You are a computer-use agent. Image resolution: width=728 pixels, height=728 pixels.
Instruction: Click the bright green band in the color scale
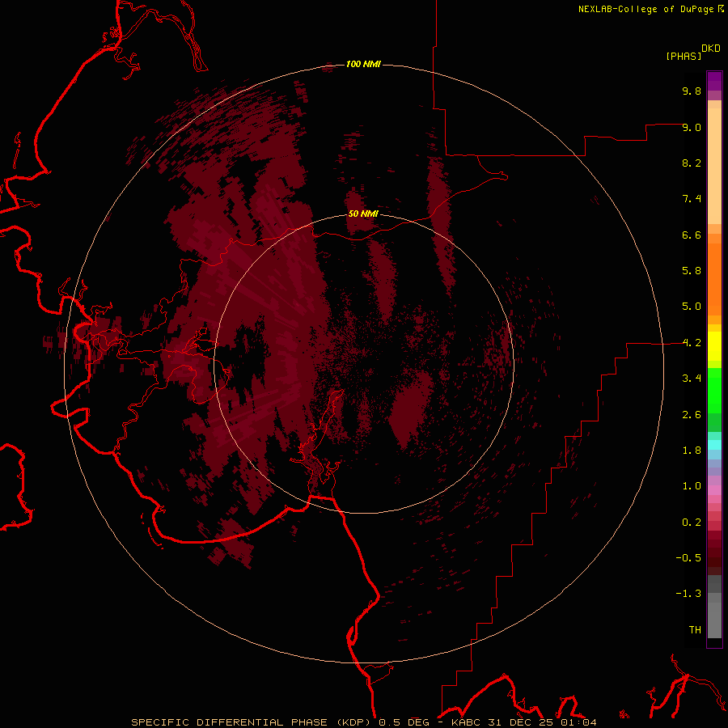714,391
